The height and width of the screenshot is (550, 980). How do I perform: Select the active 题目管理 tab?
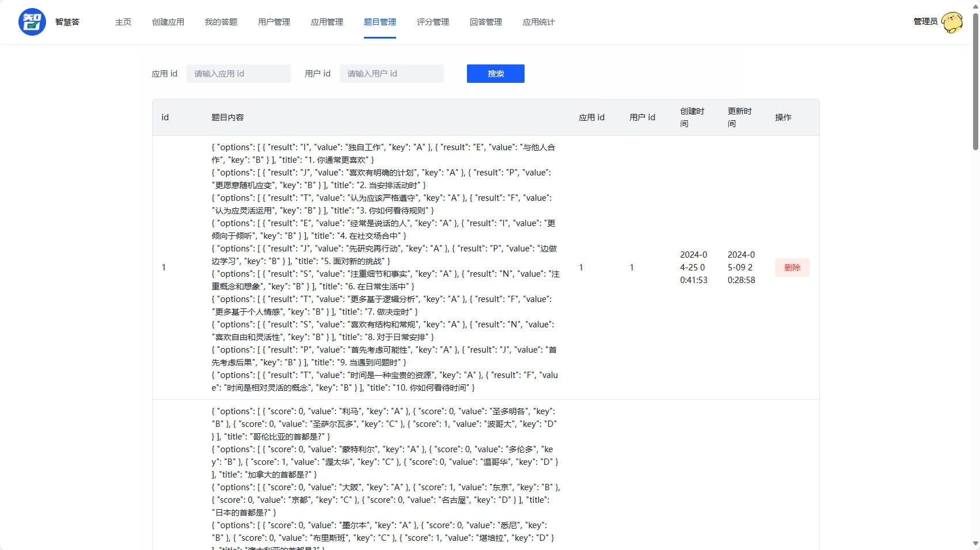tap(380, 22)
